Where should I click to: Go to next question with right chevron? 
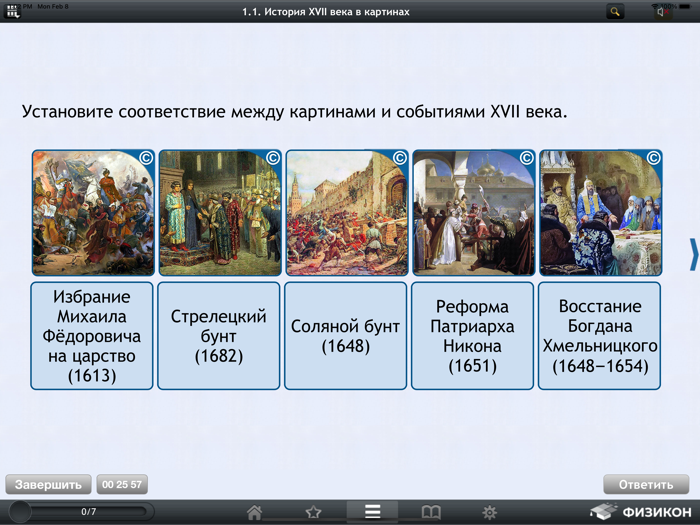tap(694, 254)
